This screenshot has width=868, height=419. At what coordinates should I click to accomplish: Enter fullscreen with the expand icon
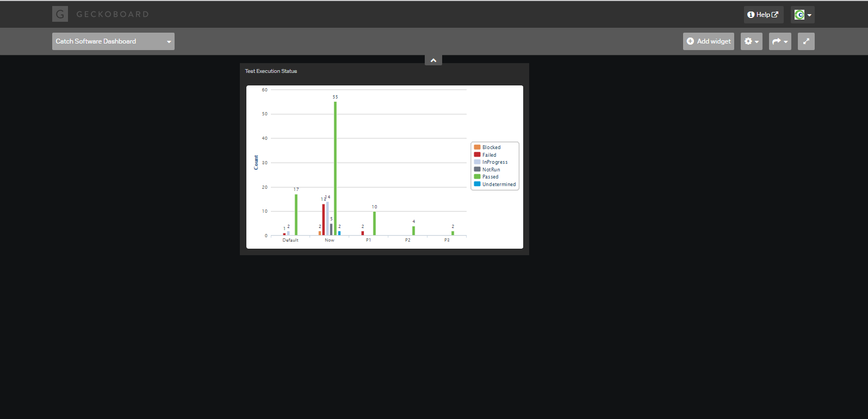(806, 41)
